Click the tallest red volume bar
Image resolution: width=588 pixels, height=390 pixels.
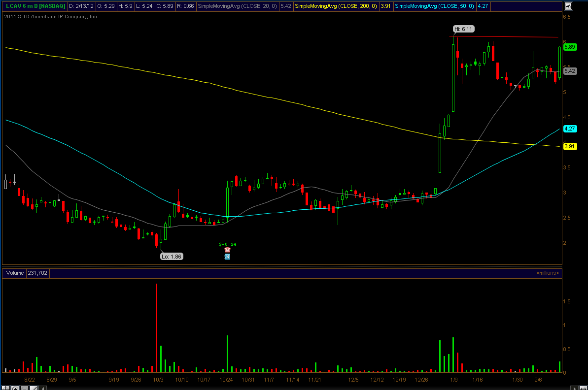click(156, 328)
